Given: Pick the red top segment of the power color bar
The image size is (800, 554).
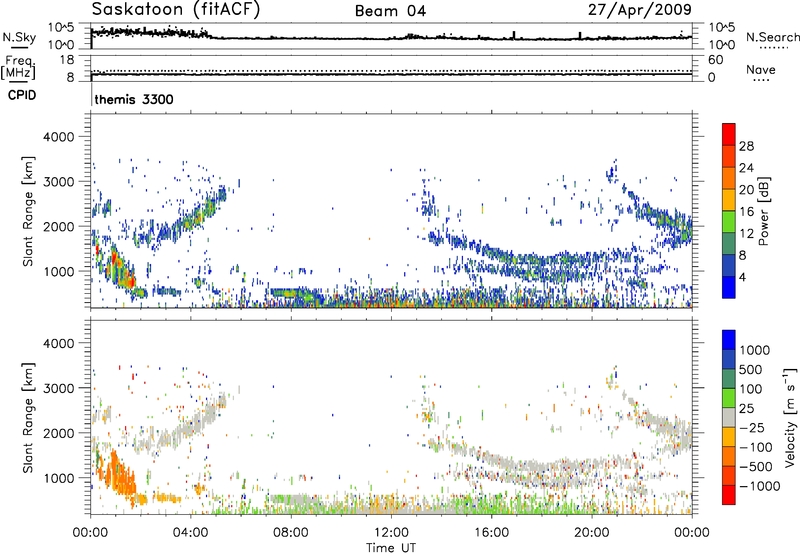Looking at the screenshot, I should [x=729, y=134].
